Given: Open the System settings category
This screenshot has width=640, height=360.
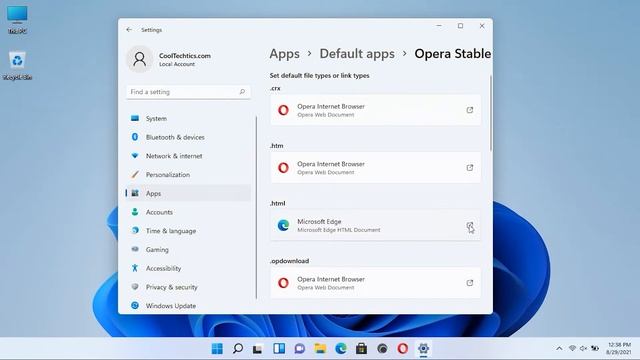Looking at the screenshot, I should [x=188, y=118].
